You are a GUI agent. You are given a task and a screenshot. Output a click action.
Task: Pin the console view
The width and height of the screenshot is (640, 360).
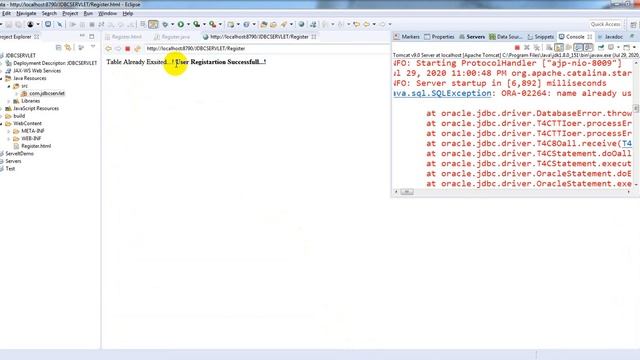pyautogui.click(x=601, y=48)
